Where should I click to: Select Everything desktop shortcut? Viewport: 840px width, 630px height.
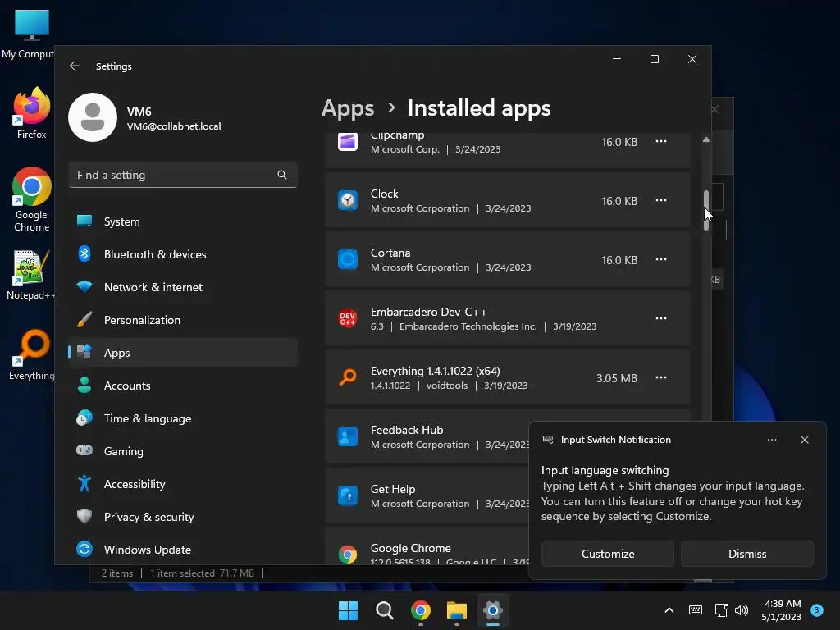[32, 355]
